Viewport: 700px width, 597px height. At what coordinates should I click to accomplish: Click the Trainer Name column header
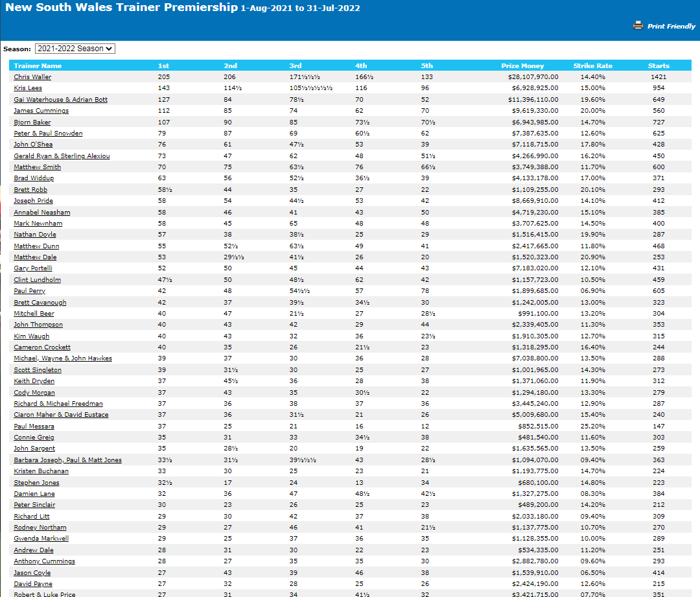tap(38, 65)
